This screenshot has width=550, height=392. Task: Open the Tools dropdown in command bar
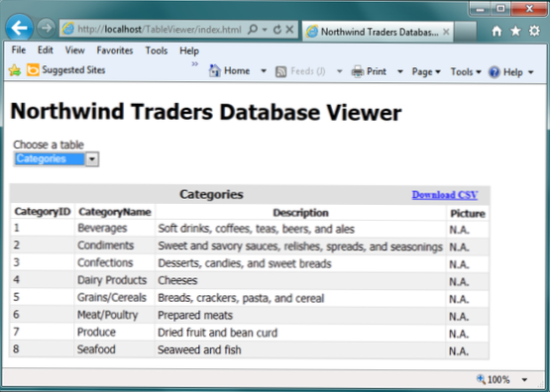coord(466,72)
